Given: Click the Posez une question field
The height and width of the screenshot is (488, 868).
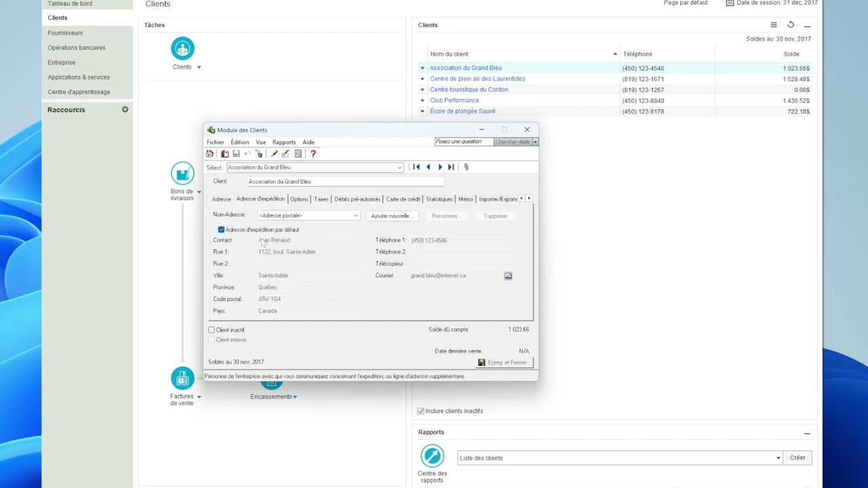Looking at the screenshot, I should click(463, 142).
